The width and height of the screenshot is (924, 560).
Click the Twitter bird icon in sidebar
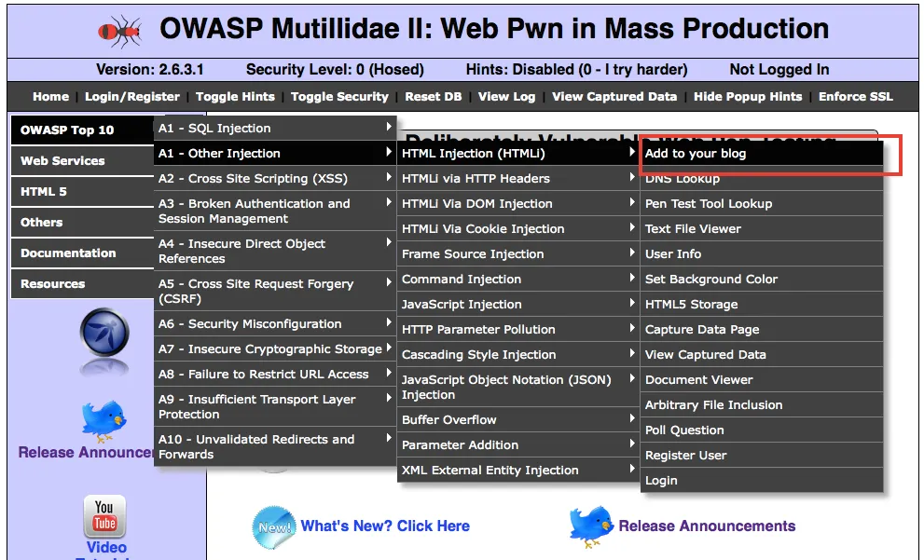[103, 419]
